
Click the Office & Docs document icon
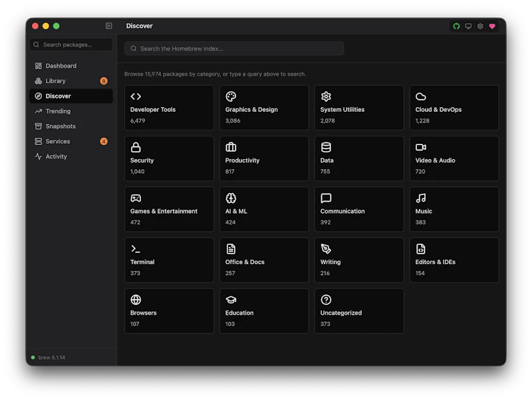[x=231, y=249]
